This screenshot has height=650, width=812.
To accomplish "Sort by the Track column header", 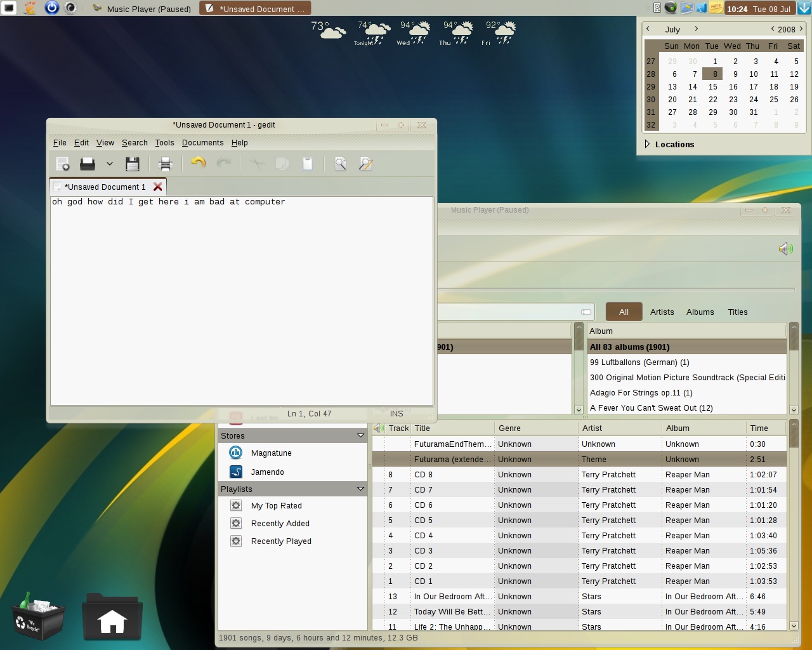I will coord(398,428).
